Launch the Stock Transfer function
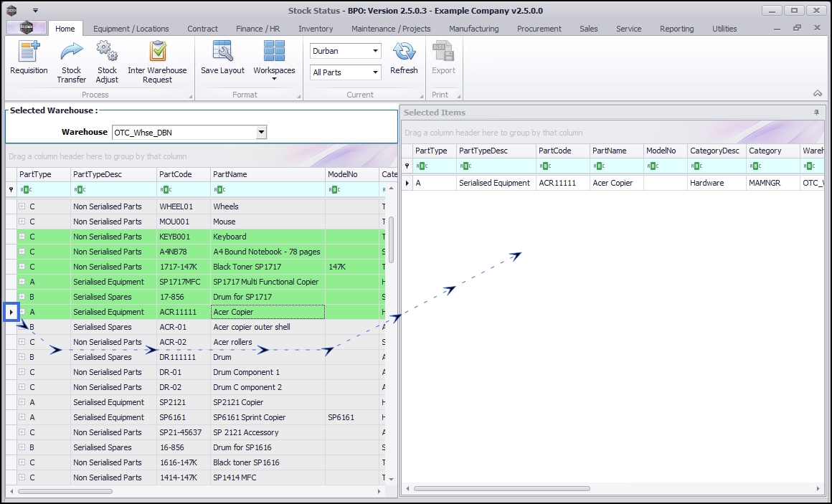This screenshot has height=504, width=832. [x=71, y=62]
